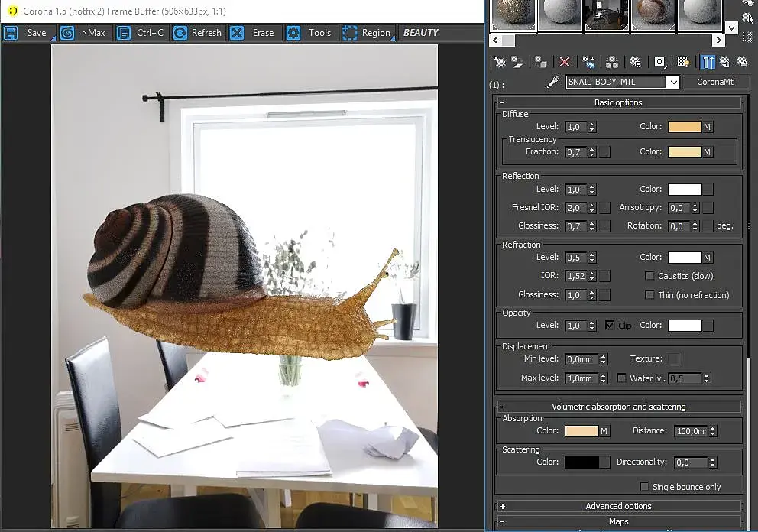The width and height of the screenshot is (758, 532).
Task: Click the Save icon in the frame buffer toolbar
Action: tap(11, 33)
